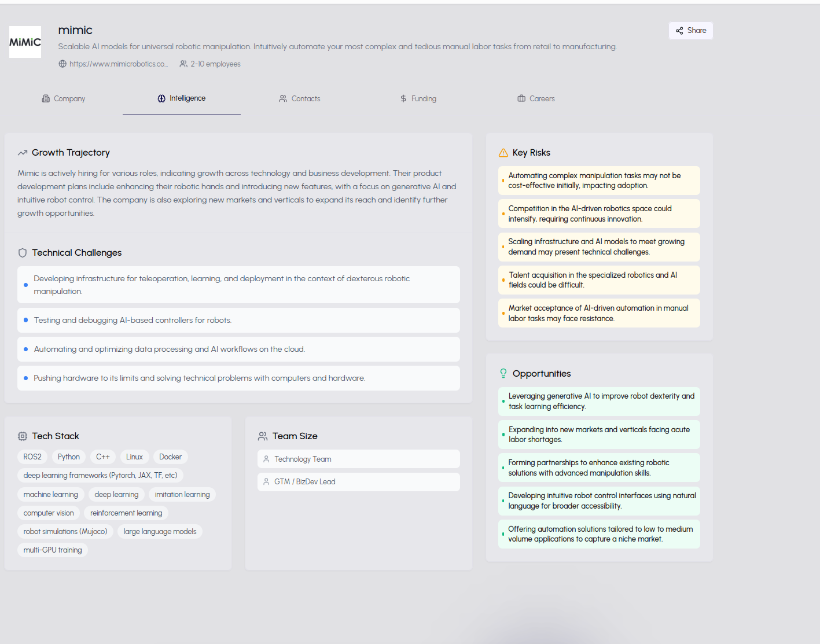820x644 pixels.
Task: Click the 2-10 employees label
Action: pos(215,64)
